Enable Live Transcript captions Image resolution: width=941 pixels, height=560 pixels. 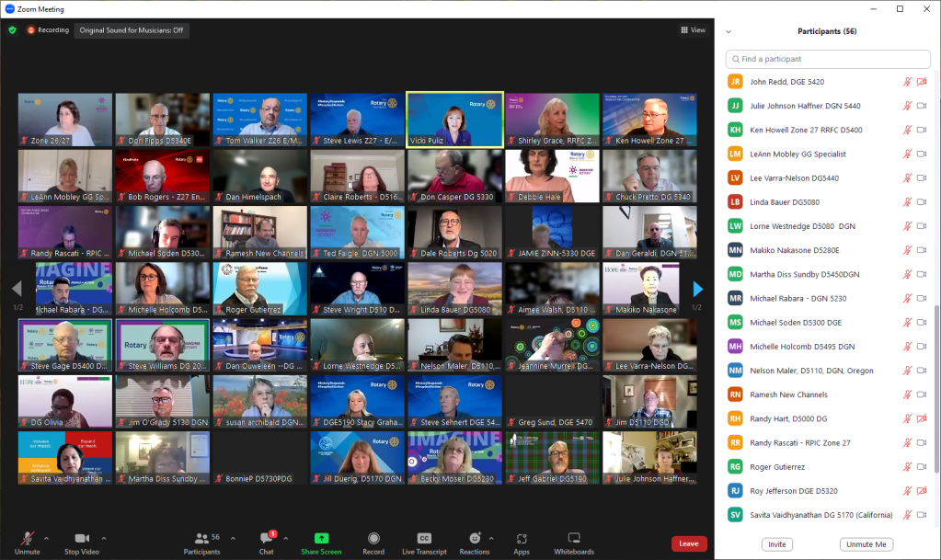424,538
